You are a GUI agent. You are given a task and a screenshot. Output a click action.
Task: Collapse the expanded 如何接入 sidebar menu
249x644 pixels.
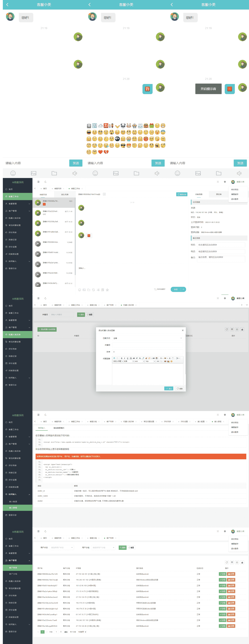click(x=17, y=494)
